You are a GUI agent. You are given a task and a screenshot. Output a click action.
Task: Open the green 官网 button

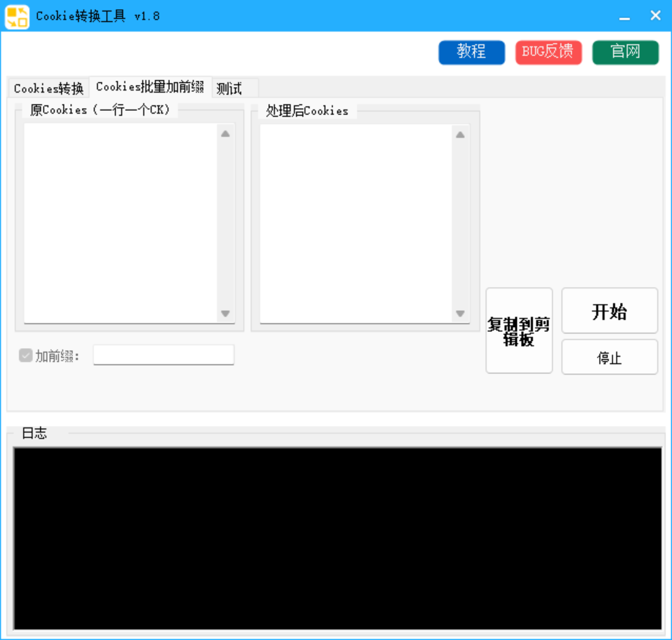tap(625, 52)
